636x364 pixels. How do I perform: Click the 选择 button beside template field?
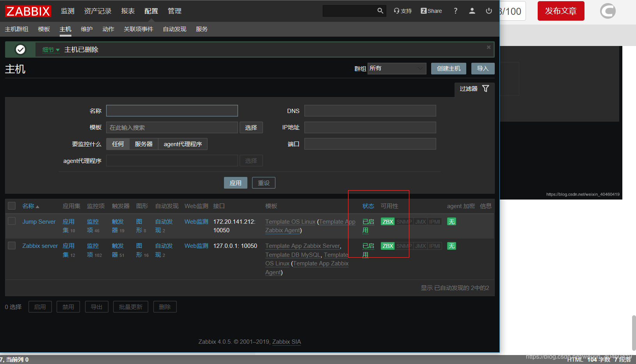coord(251,127)
